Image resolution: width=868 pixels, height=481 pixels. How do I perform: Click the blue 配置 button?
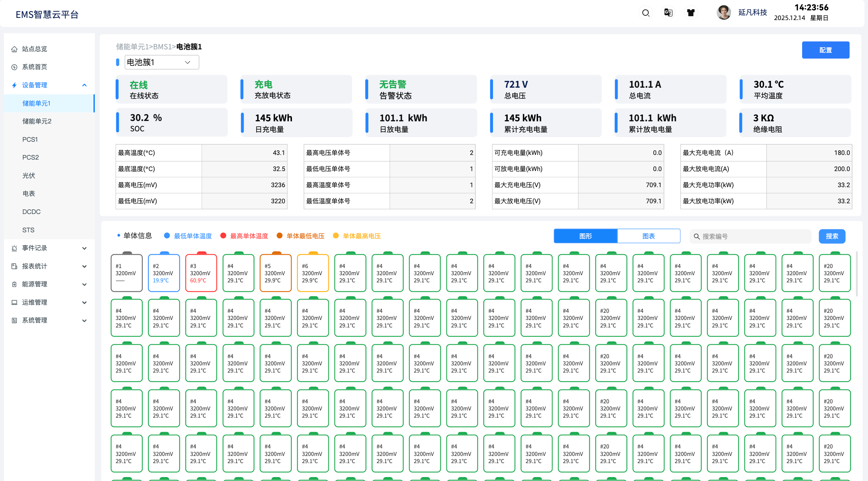point(825,50)
